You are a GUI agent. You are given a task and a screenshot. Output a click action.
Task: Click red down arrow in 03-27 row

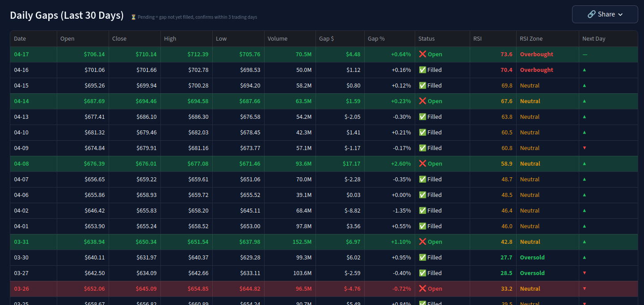tap(584, 273)
